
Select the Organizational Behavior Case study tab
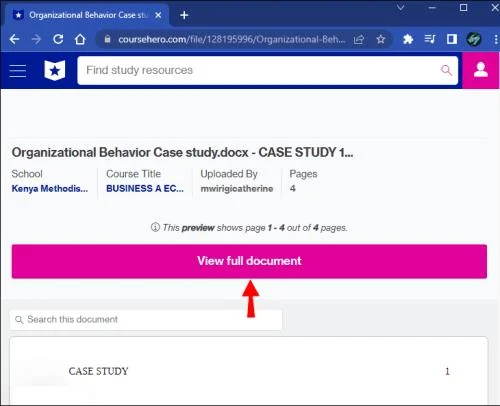coord(88,15)
